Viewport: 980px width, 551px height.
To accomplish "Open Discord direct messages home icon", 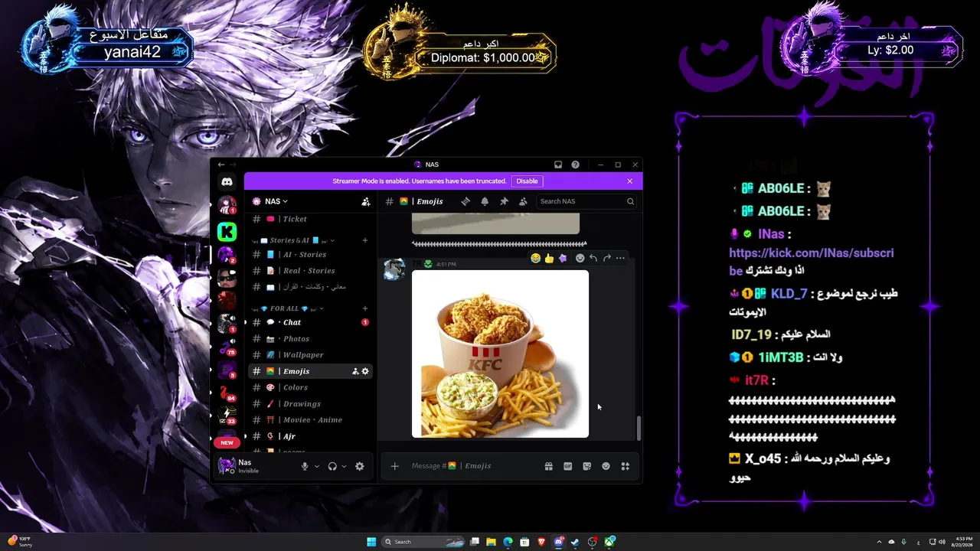I will [x=227, y=181].
